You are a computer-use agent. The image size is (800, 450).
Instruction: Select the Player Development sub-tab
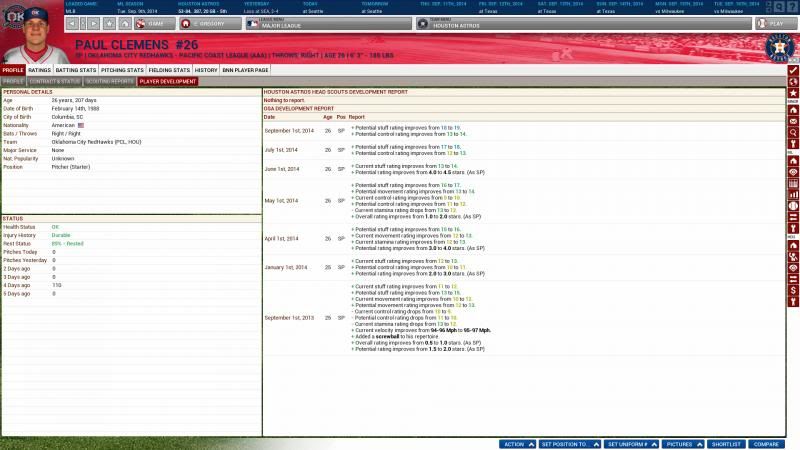pos(167,81)
